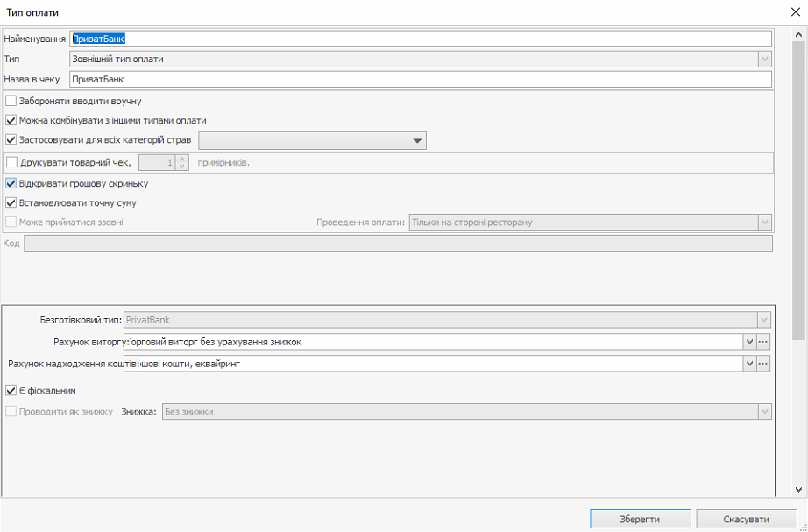Click the scrollbar up arrow
This screenshot has width=808, height=532.
[798, 34]
